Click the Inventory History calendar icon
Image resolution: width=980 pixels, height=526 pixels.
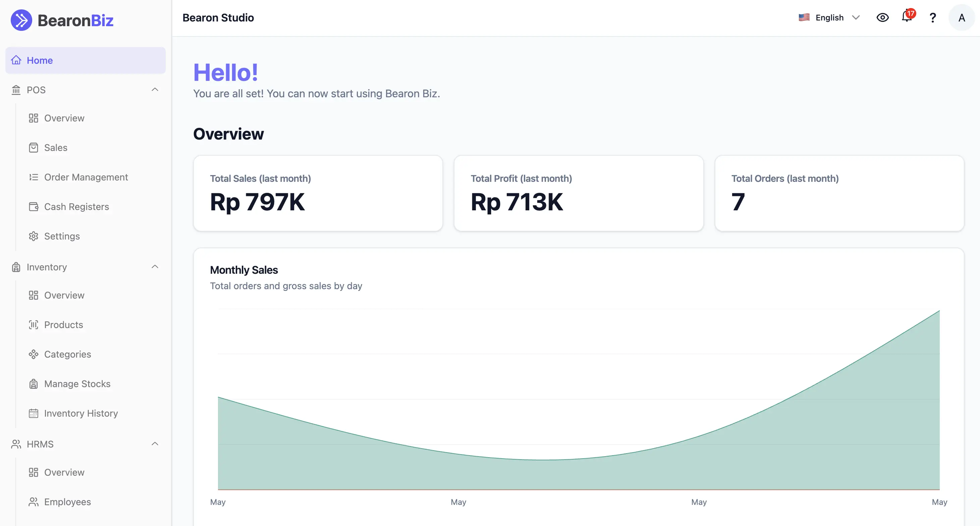pyautogui.click(x=34, y=413)
